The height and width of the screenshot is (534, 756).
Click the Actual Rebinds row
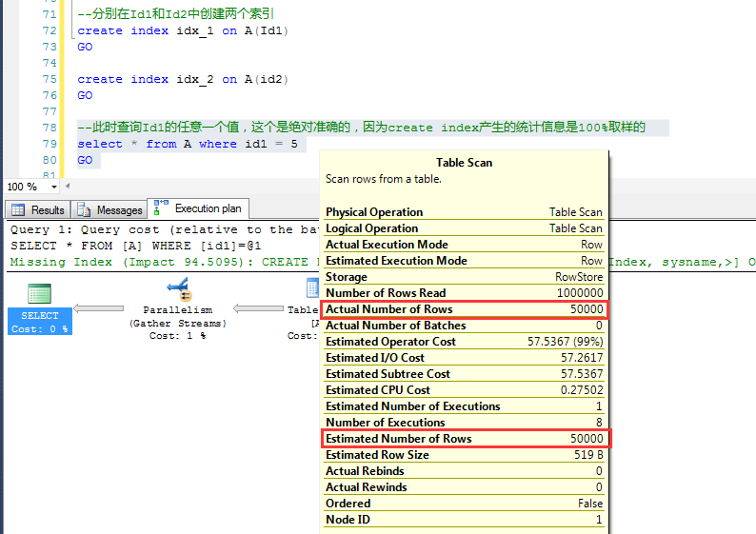465,471
